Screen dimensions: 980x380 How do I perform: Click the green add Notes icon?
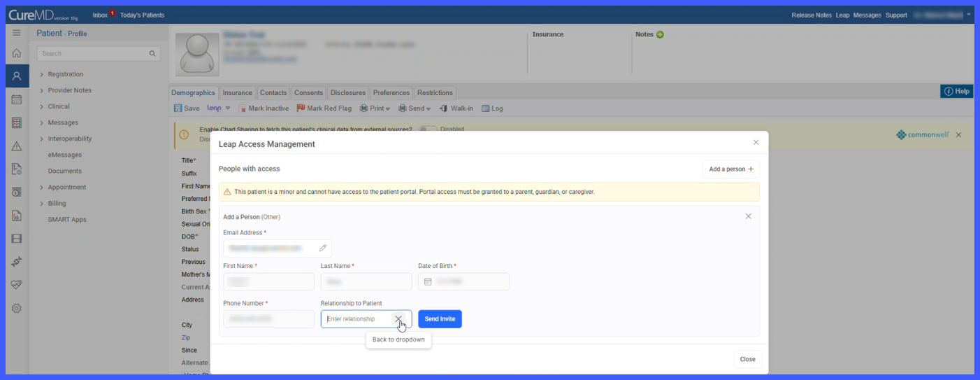[x=660, y=34]
